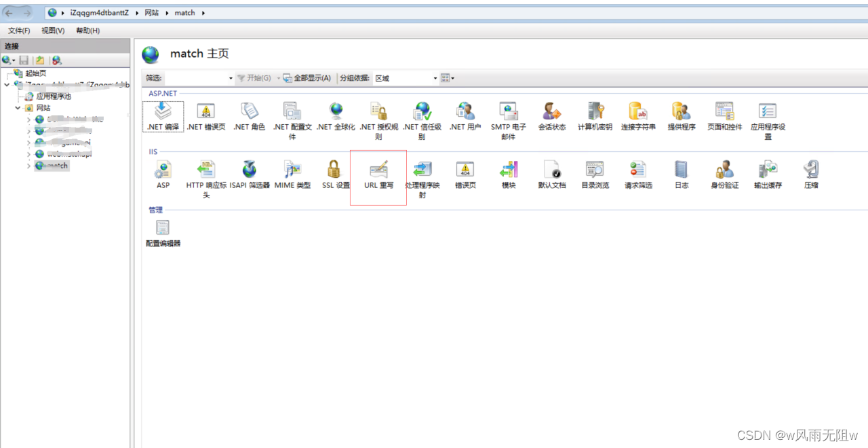The image size is (868, 448).
Task: Click 网站 in the address breadcrumb
Action: tap(151, 13)
